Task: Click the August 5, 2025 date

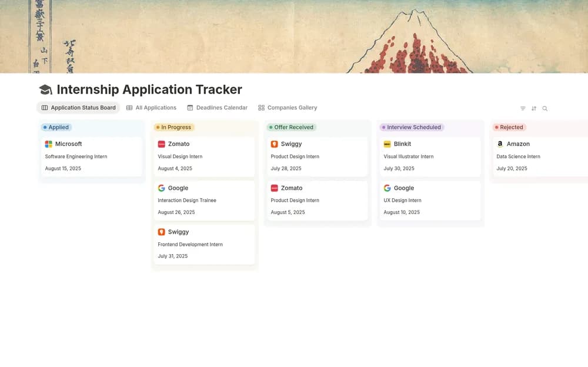Action: [x=288, y=212]
